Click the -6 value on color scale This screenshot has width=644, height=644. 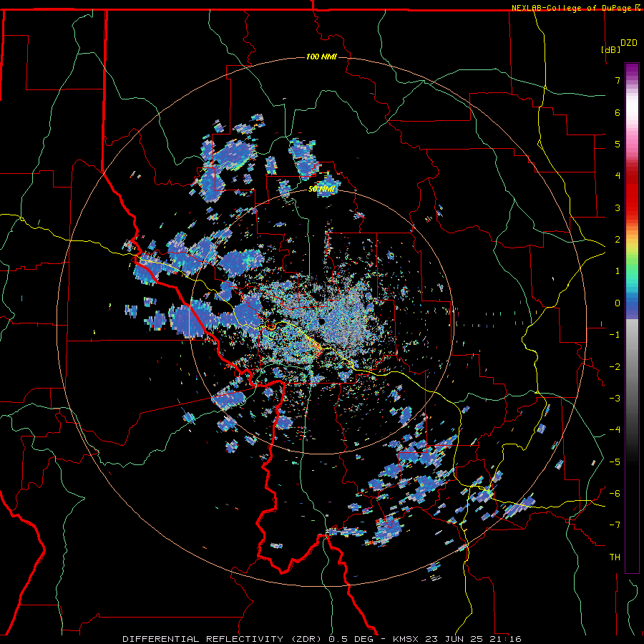point(615,494)
